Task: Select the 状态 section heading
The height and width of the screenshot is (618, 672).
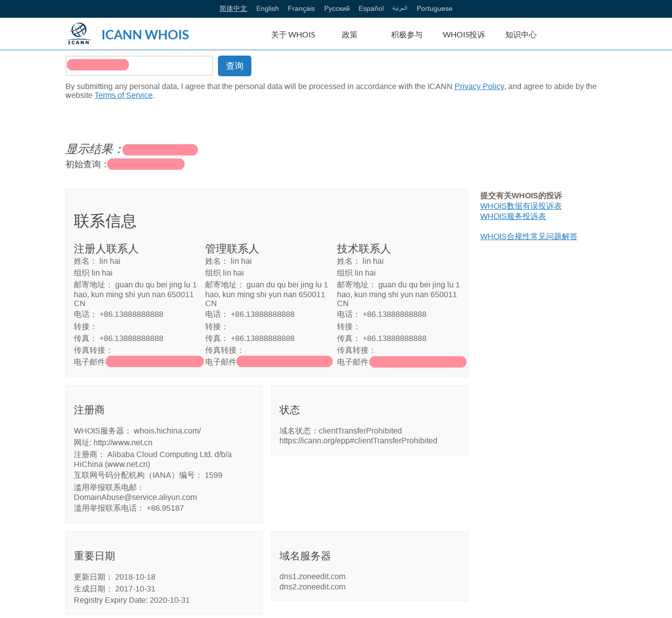Action: coord(290,410)
